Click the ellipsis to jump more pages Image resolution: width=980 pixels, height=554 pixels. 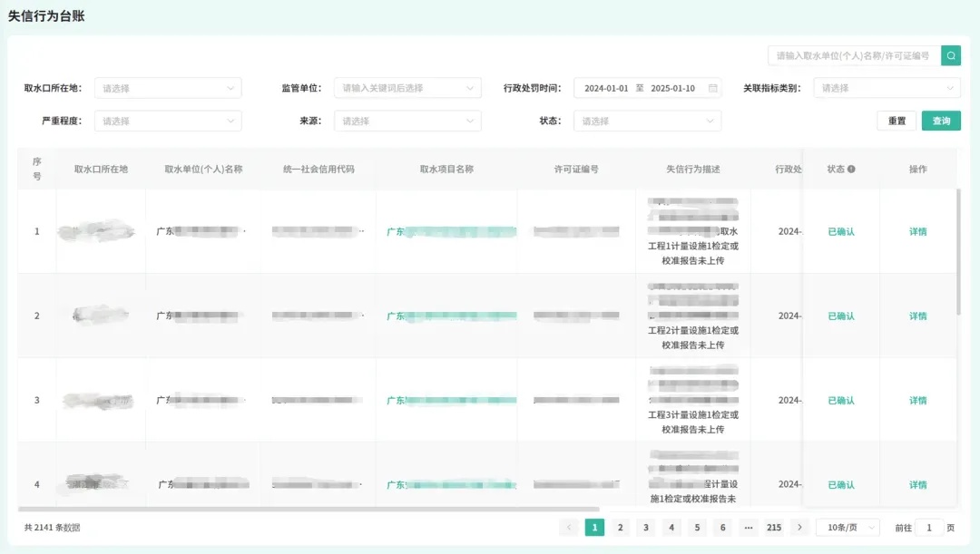tap(748, 527)
